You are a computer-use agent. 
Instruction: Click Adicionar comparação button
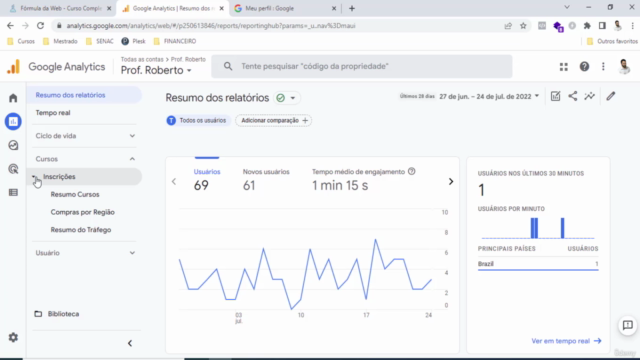[x=274, y=120]
